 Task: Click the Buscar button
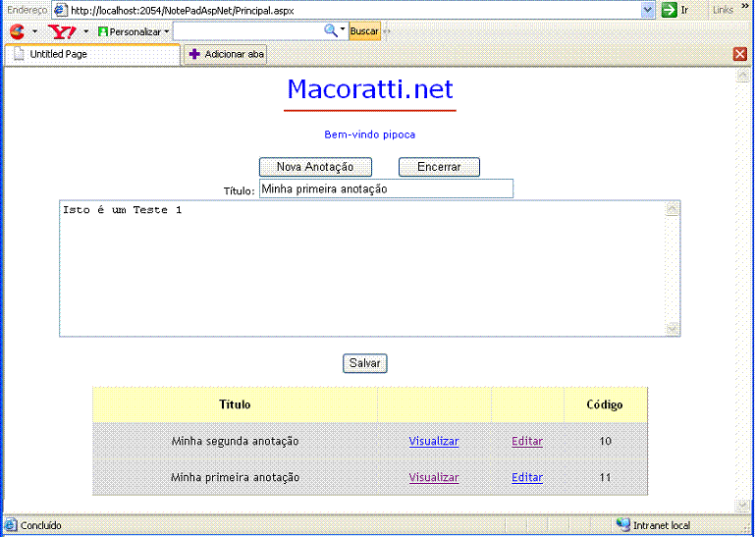[x=364, y=31]
